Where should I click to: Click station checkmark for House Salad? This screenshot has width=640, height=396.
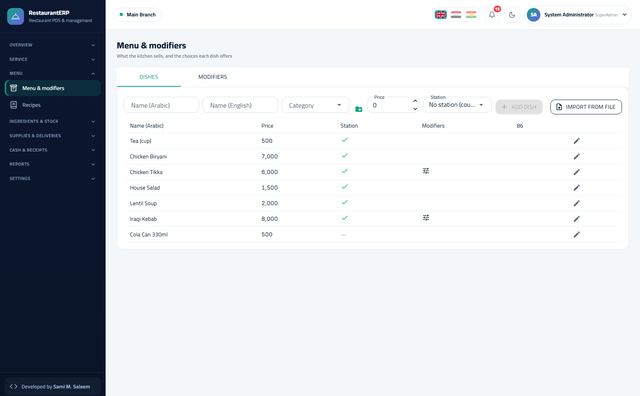point(345,187)
